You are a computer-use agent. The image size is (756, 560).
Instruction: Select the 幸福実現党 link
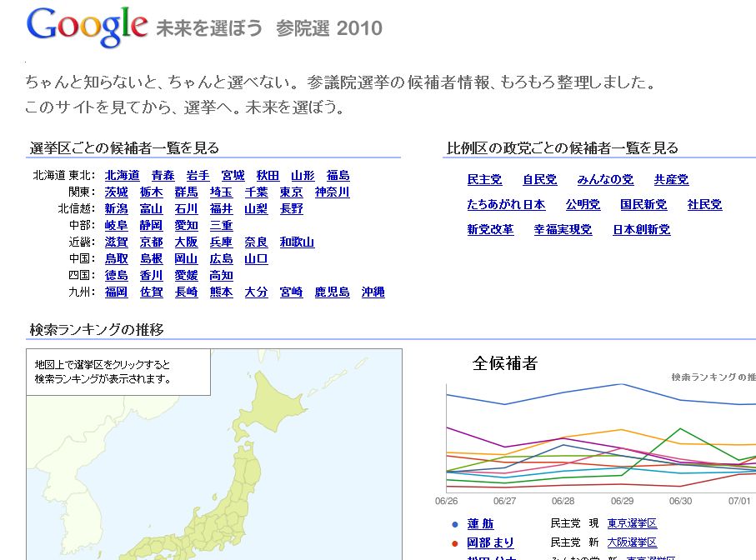coord(563,229)
